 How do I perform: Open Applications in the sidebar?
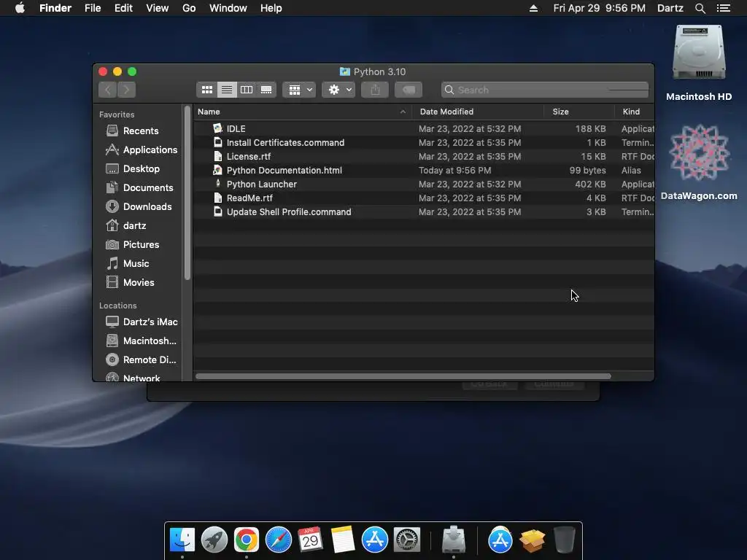[x=141, y=149]
